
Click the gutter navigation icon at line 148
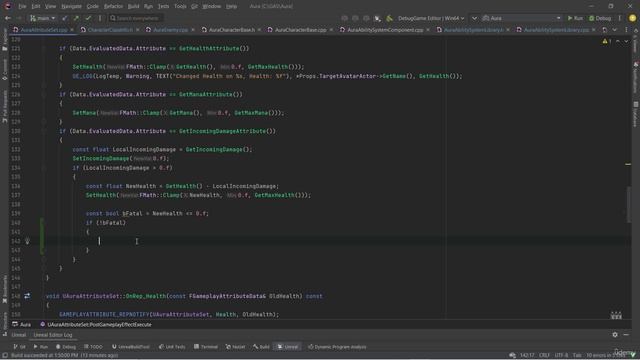pos(27,296)
